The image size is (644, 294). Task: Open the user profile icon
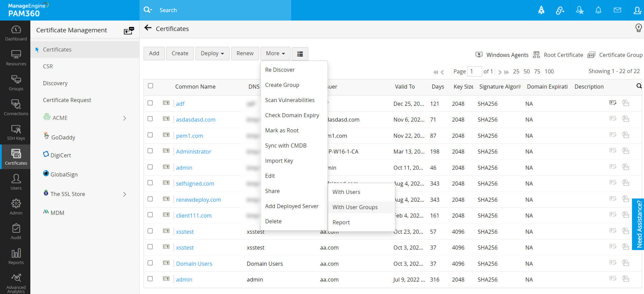click(637, 10)
